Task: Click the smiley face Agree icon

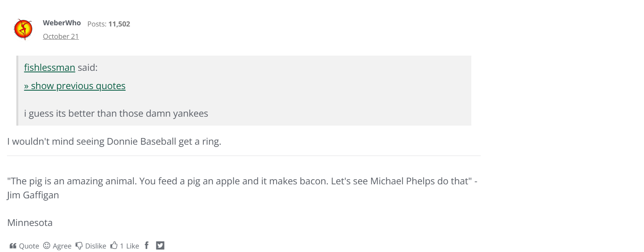Action: [47, 245]
